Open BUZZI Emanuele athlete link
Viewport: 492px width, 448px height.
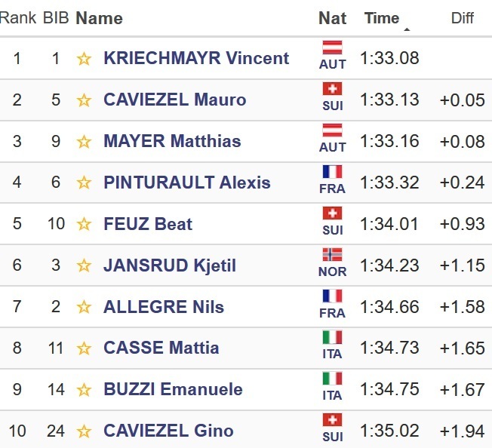173,390
